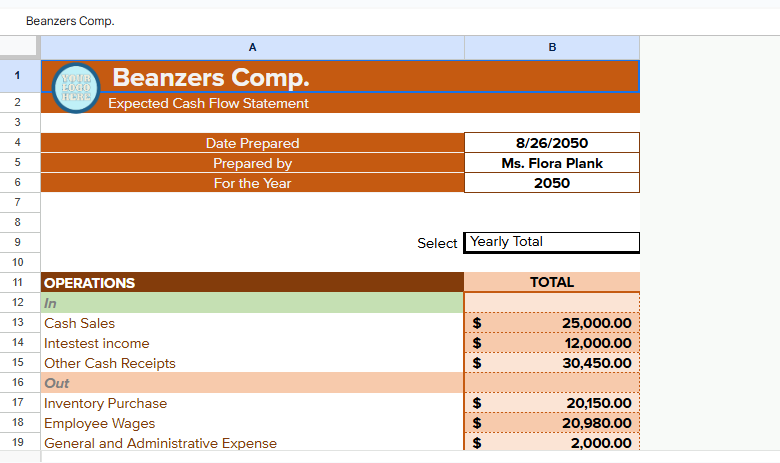Select the For the Year value 2050
The width and height of the screenshot is (780, 463).
(551, 183)
